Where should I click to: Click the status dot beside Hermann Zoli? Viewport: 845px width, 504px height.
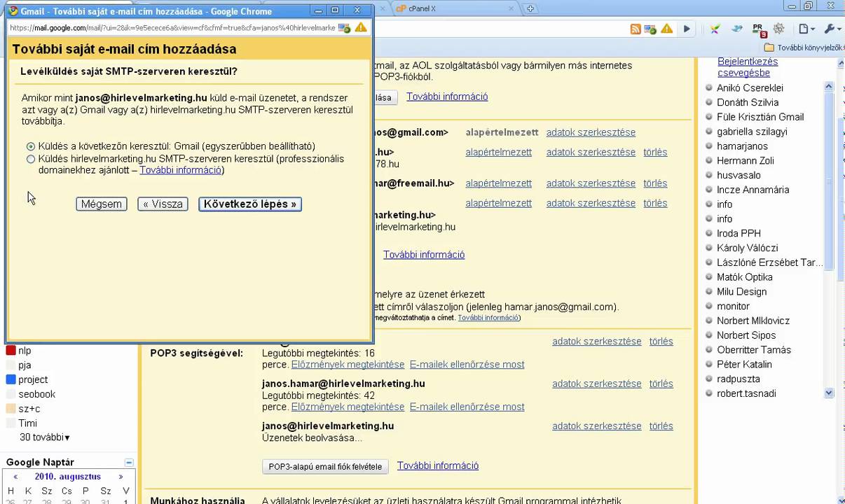click(709, 161)
